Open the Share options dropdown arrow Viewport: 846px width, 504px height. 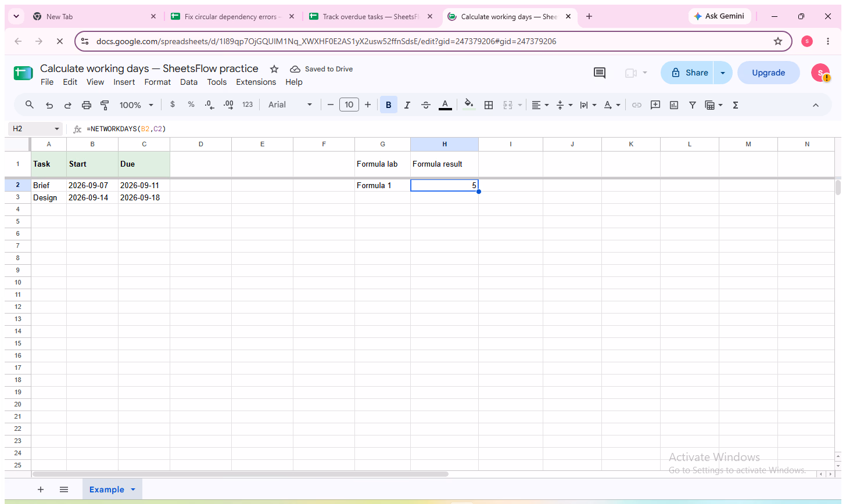(723, 73)
